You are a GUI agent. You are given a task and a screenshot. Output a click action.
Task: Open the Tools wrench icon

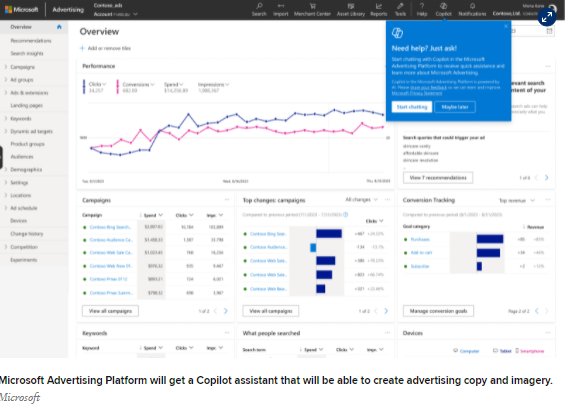coord(400,6)
